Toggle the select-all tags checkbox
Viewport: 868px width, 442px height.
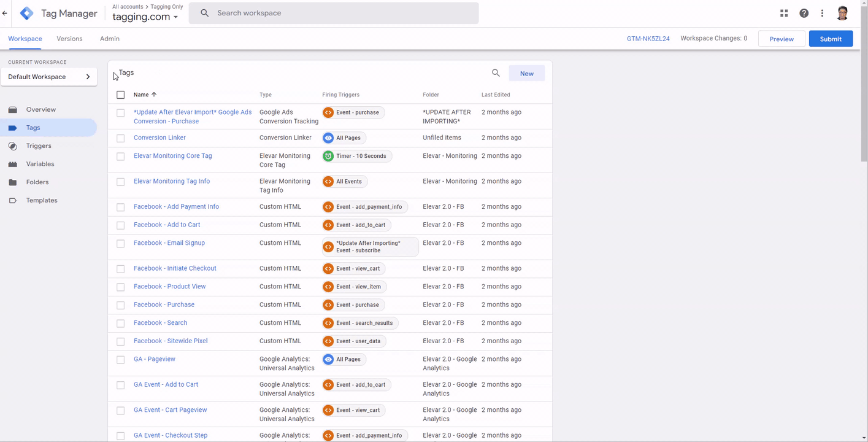coord(120,95)
